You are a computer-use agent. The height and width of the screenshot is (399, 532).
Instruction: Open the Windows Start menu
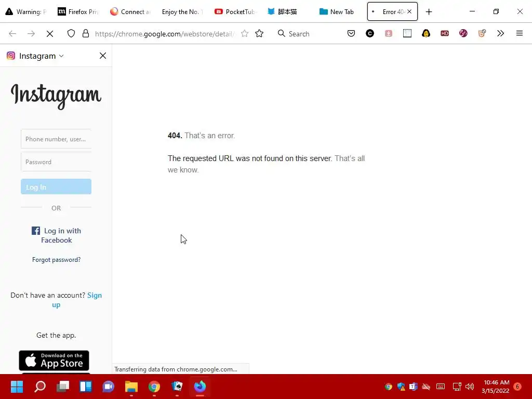pyautogui.click(x=17, y=387)
